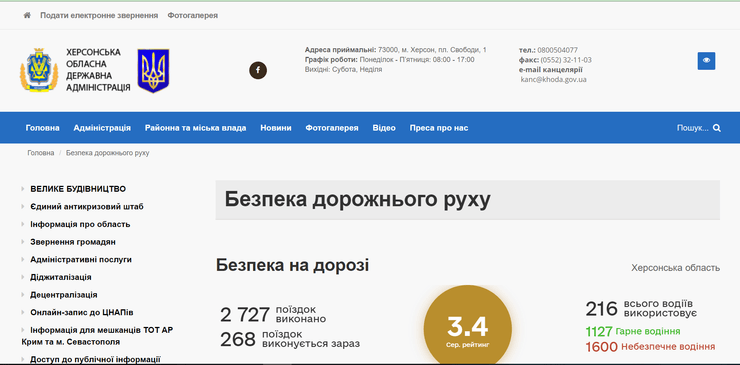Image resolution: width=740 pixels, height=365 pixels.
Task: Click the 'Безпека на дорозі' heading
Action: tap(293, 265)
